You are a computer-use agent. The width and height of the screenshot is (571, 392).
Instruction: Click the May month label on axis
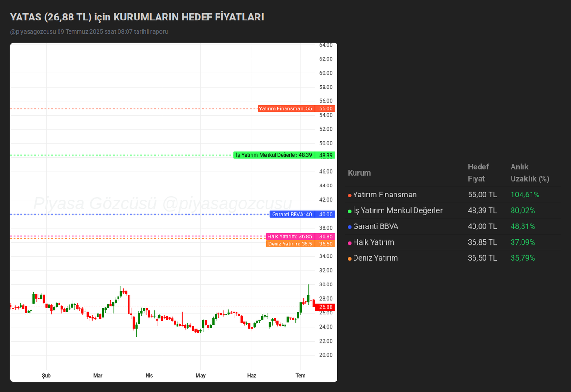(x=200, y=376)
